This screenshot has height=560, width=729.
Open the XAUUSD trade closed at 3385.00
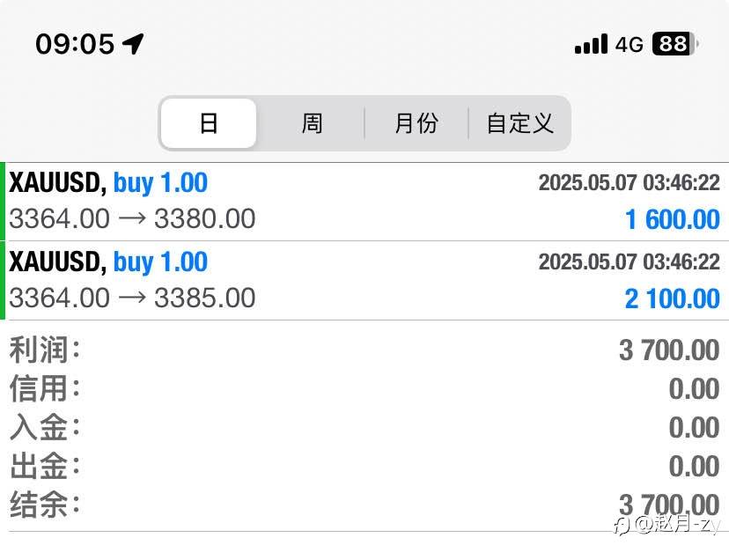coord(364,281)
